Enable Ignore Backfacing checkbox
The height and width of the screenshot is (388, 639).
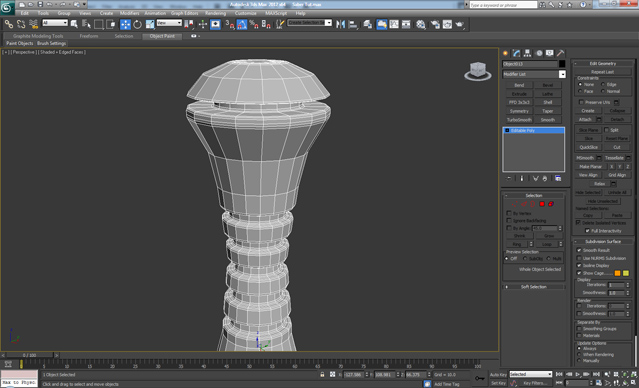click(x=509, y=220)
